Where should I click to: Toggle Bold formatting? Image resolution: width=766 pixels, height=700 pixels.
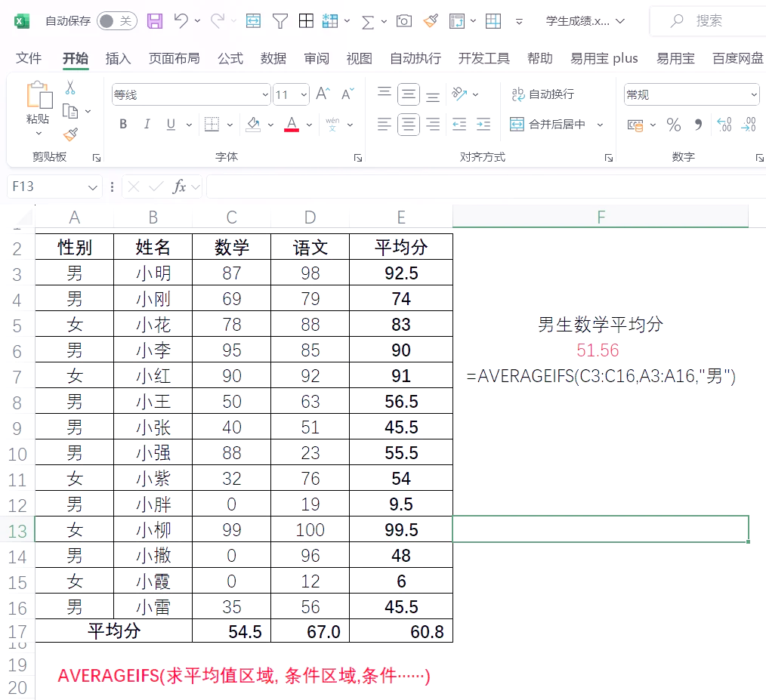point(123,124)
